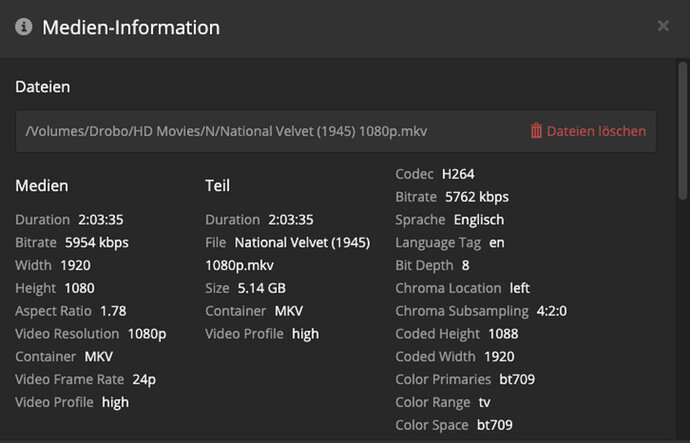Click the Video Resolution 1080p value
The height and width of the screenshot is (443, 690).
[x=147, y=334]
